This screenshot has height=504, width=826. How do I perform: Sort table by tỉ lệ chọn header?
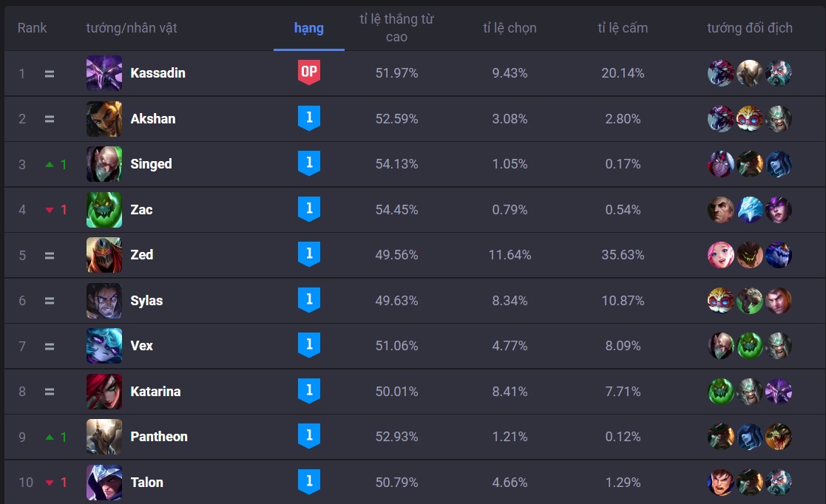click(510, 28)
